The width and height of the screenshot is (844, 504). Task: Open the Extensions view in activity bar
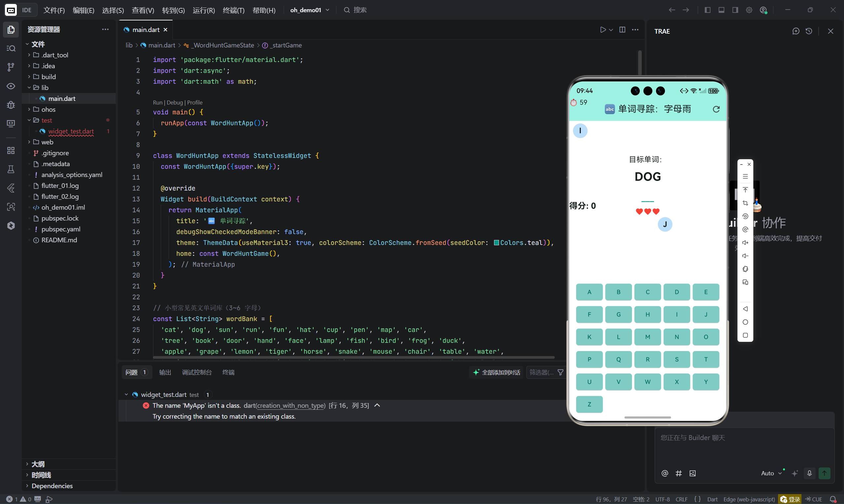tap(11, 150)
